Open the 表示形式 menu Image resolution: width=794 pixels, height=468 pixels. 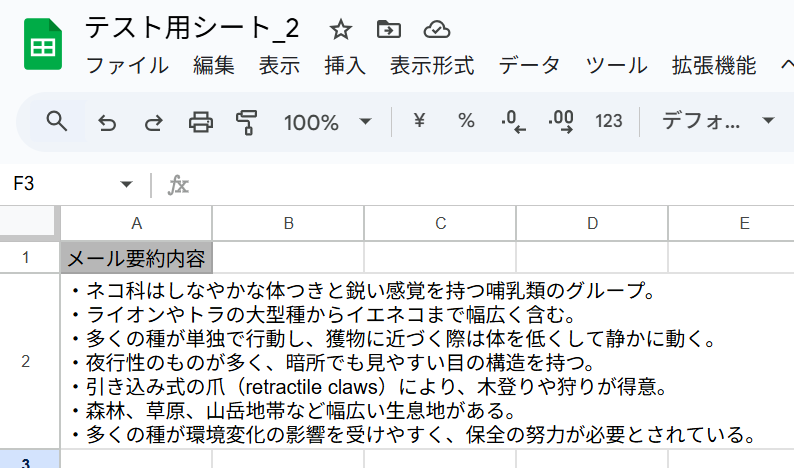[432, 66]
